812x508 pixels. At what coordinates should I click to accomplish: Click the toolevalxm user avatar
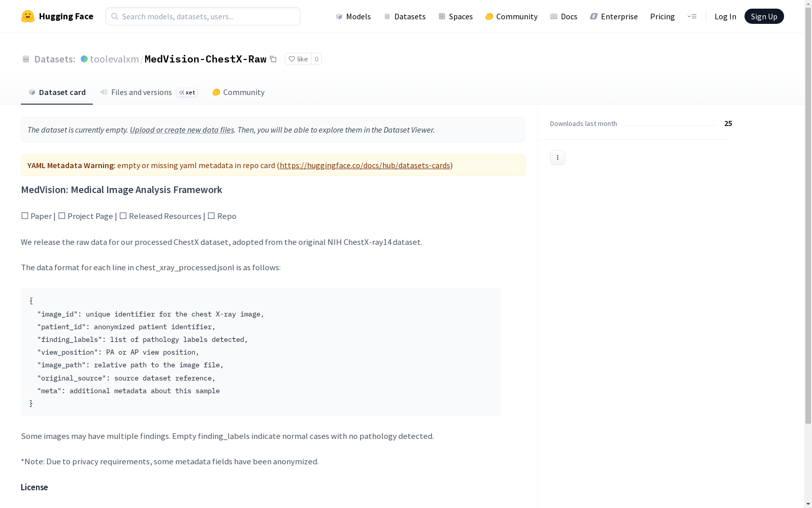[84, 59]
